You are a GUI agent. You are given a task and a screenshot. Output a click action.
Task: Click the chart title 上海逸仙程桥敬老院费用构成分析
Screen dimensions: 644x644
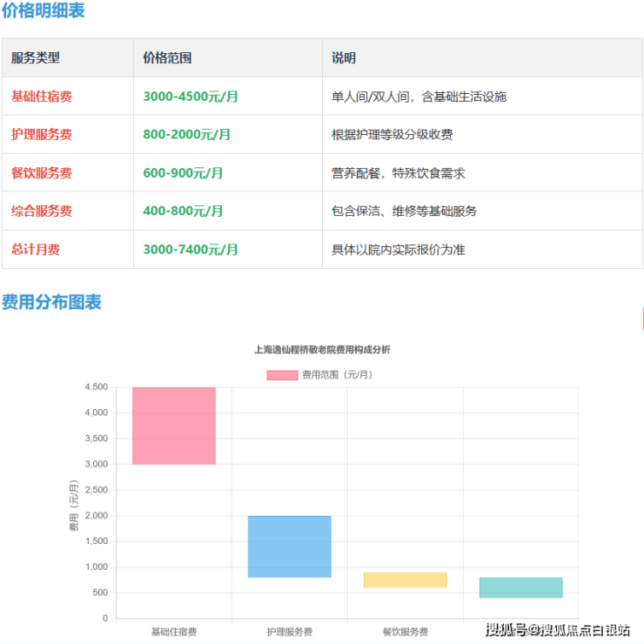click(322, 350)
